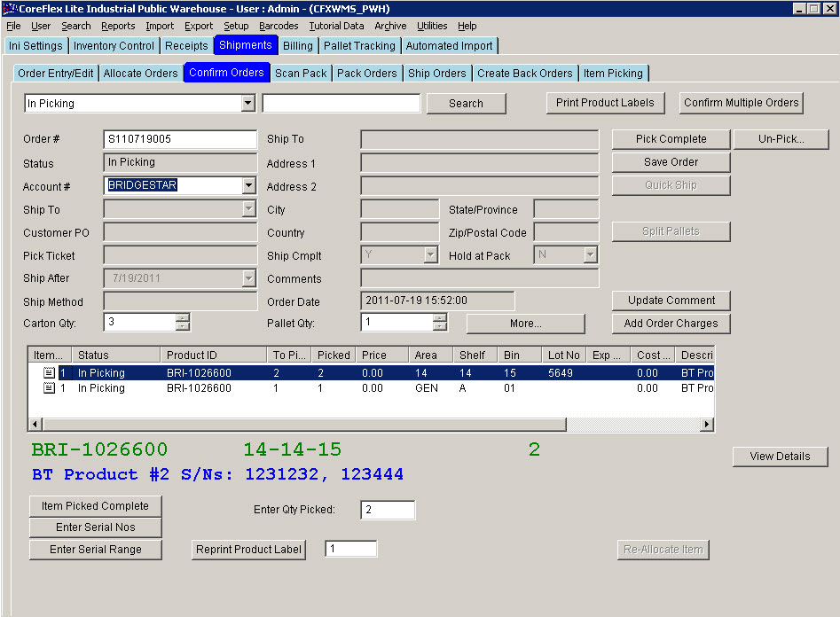This screenshot has height=617, width=840.
Task: Click the note icon in the Area 14 row
Action: 49,372
